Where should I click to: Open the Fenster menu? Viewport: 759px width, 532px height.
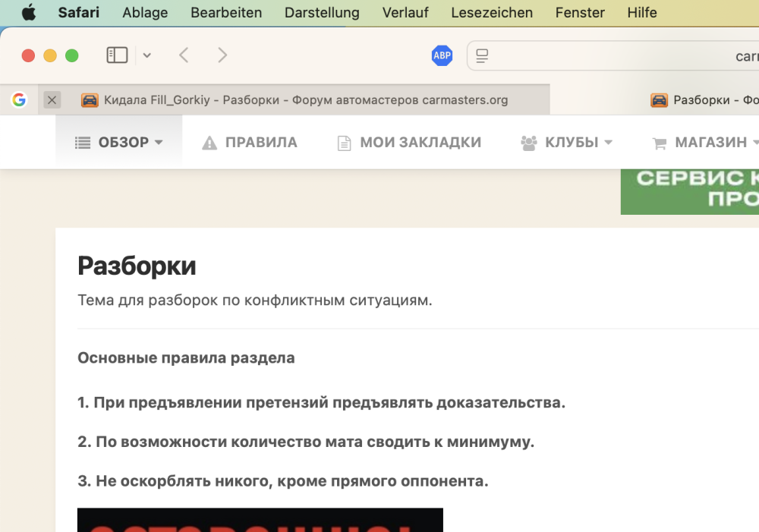pyautogui.click(x=580, y=12)
